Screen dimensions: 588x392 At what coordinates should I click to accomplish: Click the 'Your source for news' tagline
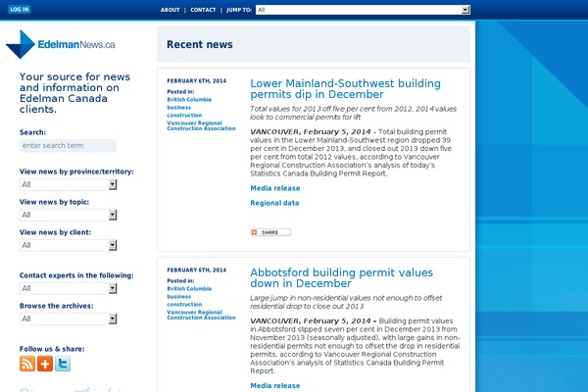(x=75, y=93)
